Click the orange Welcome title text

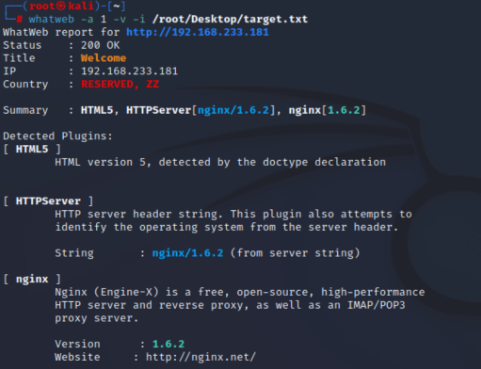point(103,58)
